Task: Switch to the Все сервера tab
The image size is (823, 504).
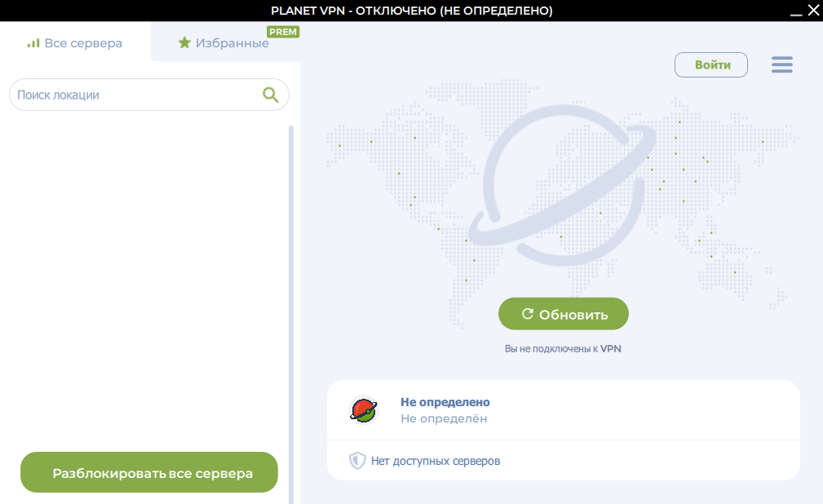Action: (74, 43)
